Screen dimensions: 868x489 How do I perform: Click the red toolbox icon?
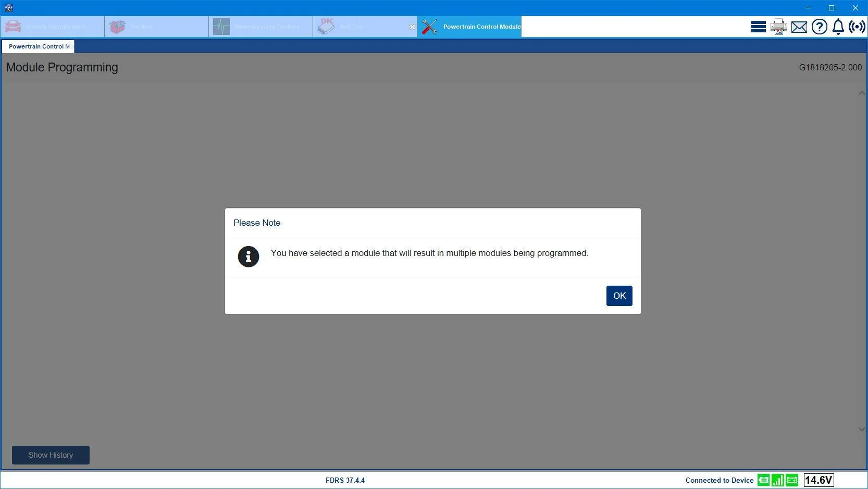pos(117,27)
